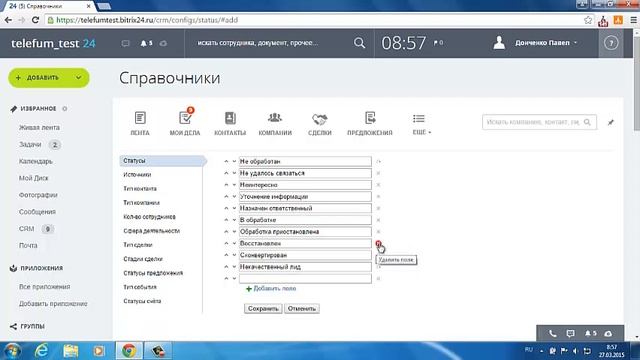Select the Тип компании directory
This screenshot has width=640, height=360.
[x=141, y=202]
